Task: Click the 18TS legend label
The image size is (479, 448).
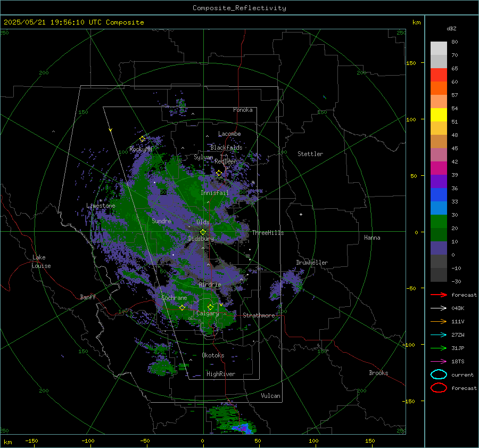Action: 458,362
